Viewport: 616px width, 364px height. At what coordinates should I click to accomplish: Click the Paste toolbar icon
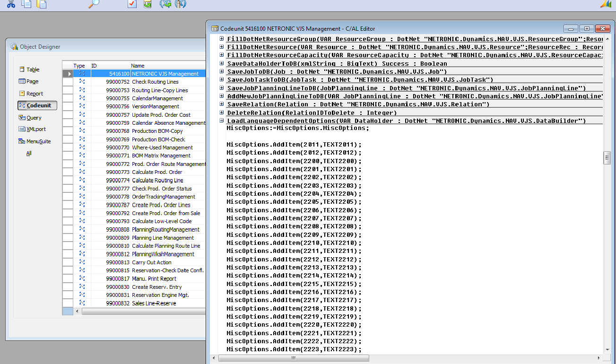click(x=42, y=3)
